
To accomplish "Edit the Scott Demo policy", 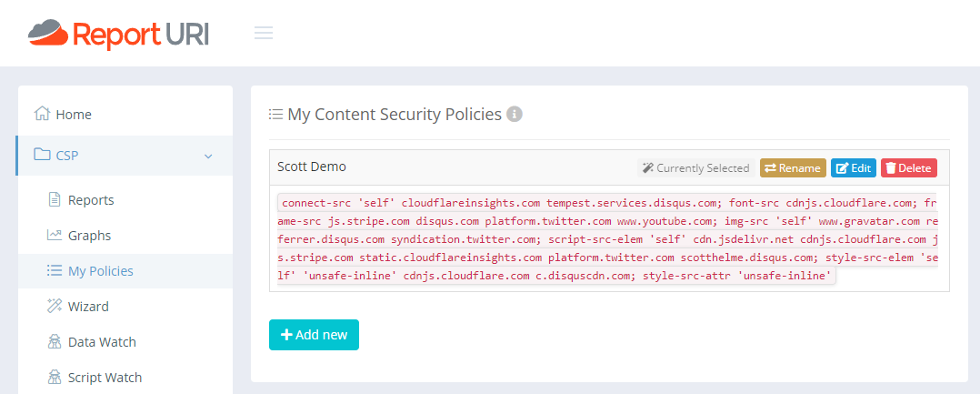I will coord(854,168).
